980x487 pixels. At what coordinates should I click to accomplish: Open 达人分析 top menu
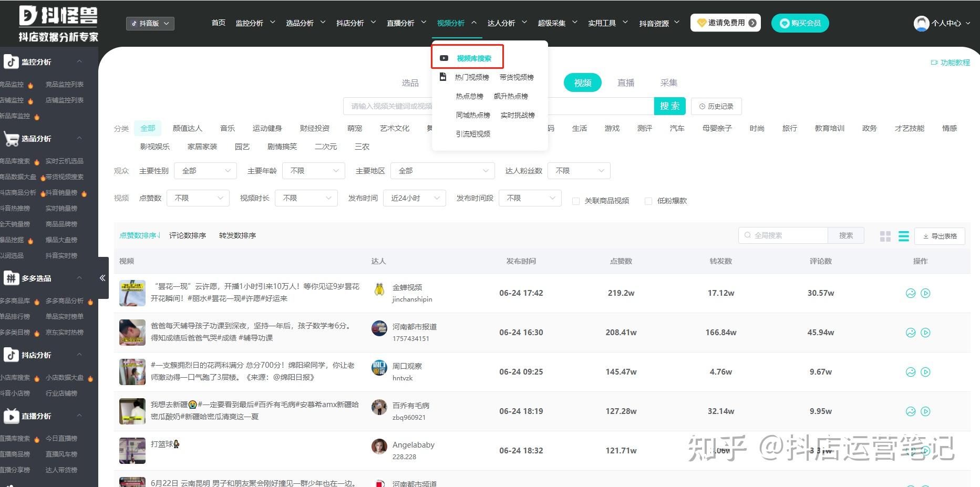(x=507, y=23)
